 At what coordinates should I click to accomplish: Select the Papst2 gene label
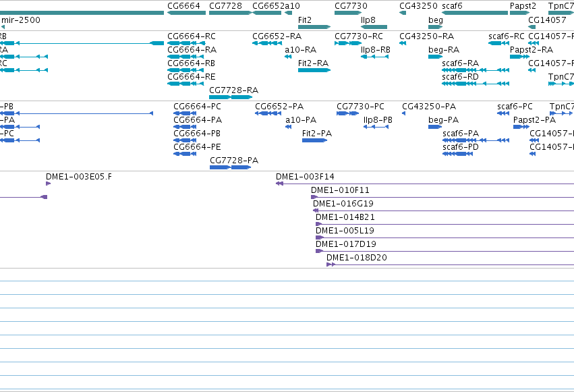[523, 6]
